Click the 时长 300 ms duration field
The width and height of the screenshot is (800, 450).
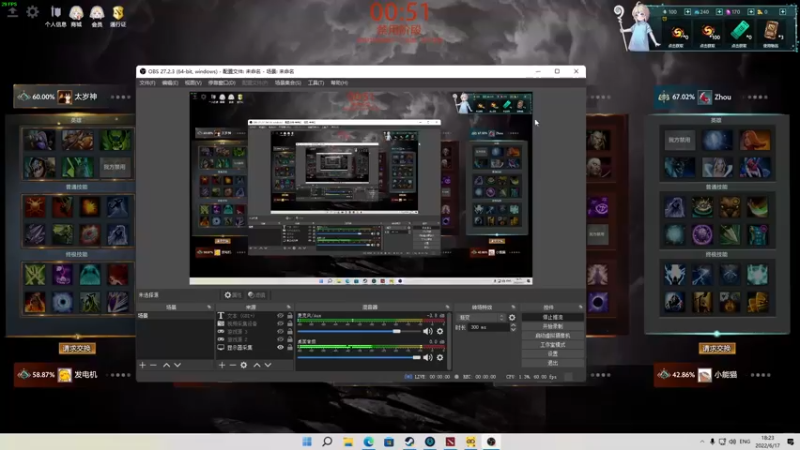click(489, 328)
